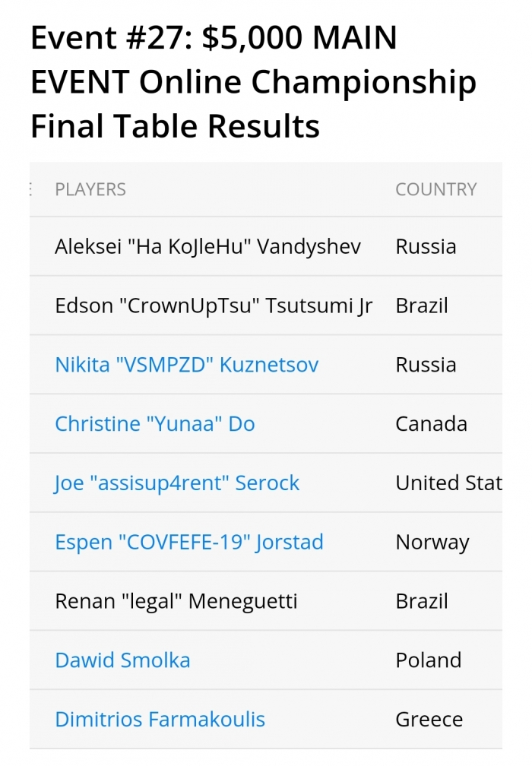The height and width of the screenshot is (766, 532).
Task: Click the Russia cell in Vandyshev's row
Action: (426, 247)
